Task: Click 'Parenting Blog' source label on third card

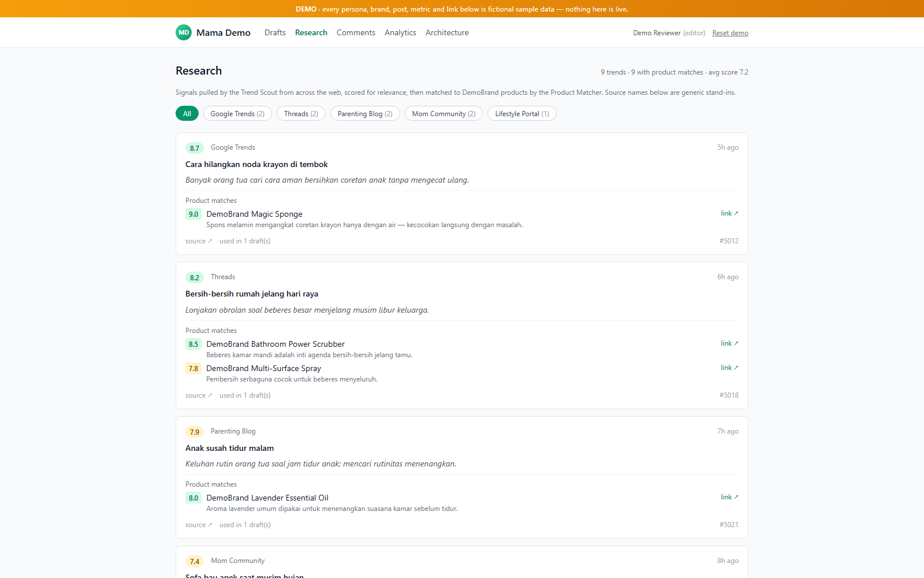Action: tap(233, 431)
